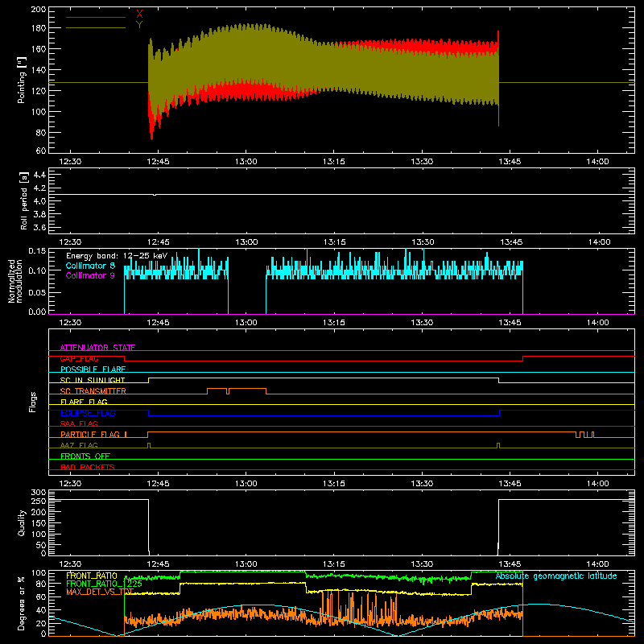
Task: Click the red X legend label
Action: click(139, 14)
